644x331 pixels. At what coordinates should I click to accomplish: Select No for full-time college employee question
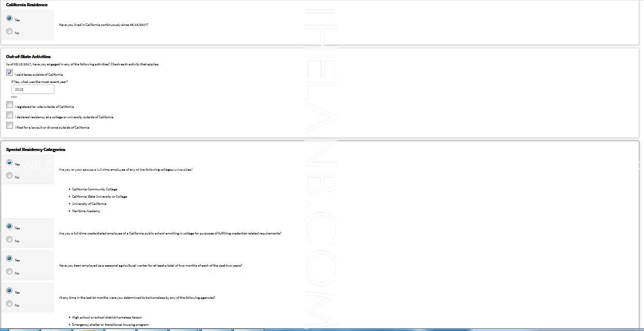point(9,176)
